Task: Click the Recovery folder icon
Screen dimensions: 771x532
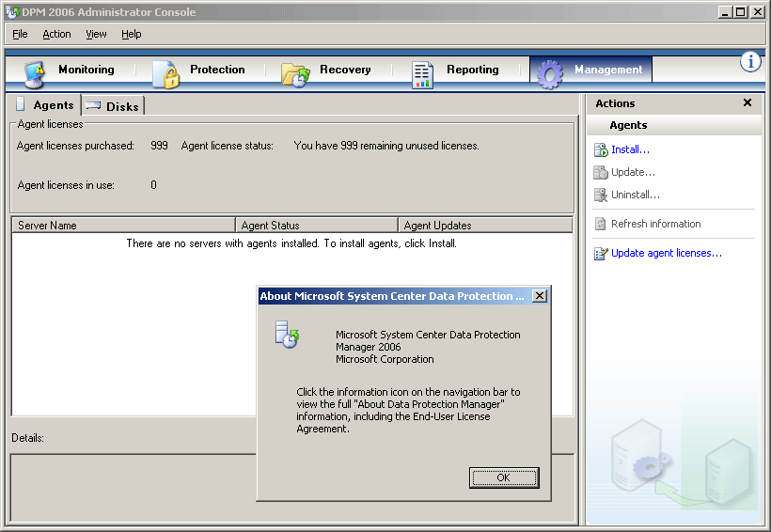Action: pos(295,75)
